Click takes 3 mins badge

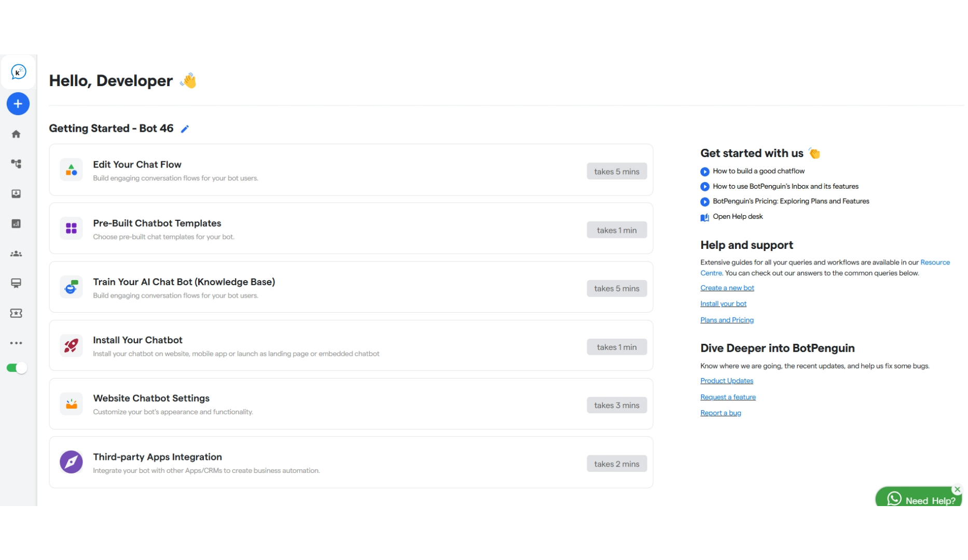pos(617,405)
